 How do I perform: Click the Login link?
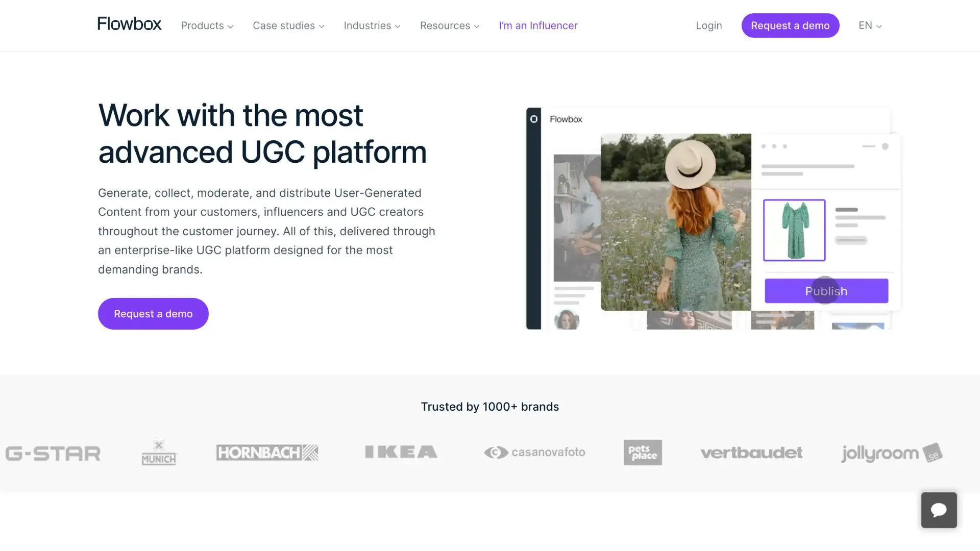708,26
